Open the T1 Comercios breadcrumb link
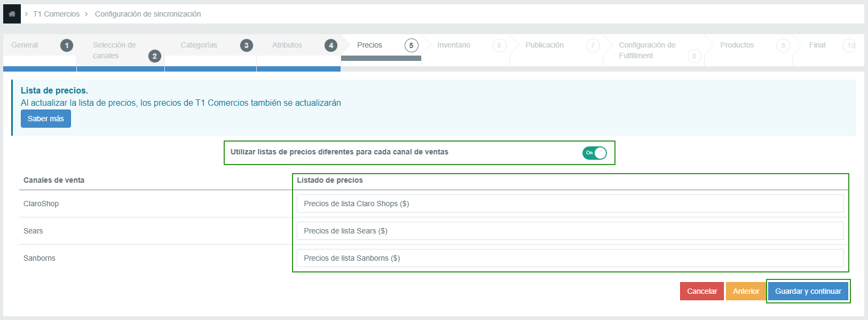This screenshot has width=868, height=320. tap(56, 14)
